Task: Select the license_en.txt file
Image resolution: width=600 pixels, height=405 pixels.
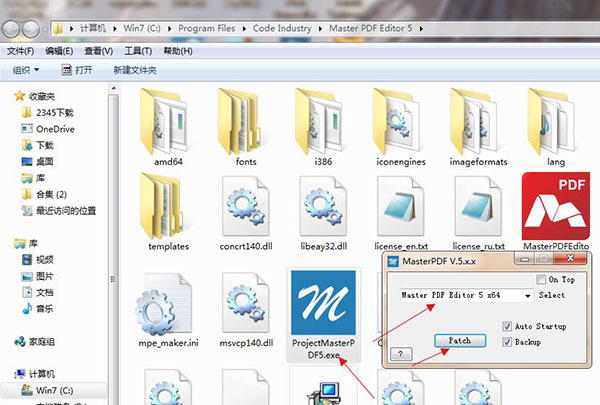Action: 401,212
